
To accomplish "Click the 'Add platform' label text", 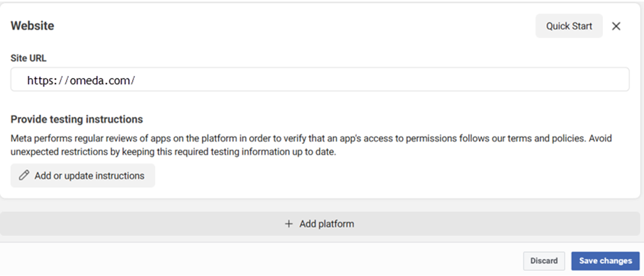I will pos(326,224).
